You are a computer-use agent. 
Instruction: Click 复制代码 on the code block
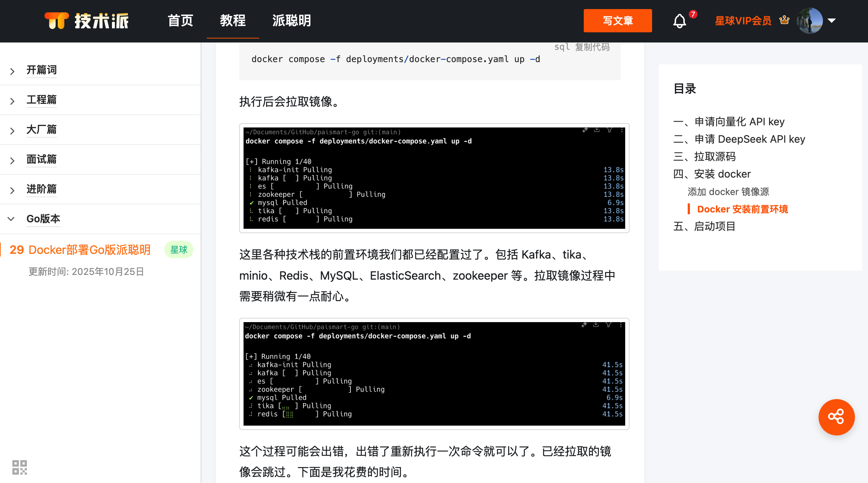(592, 47)
